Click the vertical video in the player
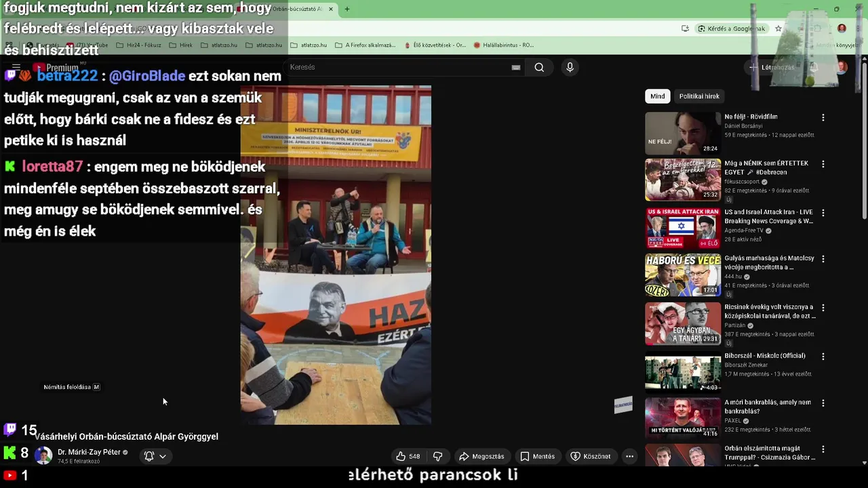 point(336,255)
